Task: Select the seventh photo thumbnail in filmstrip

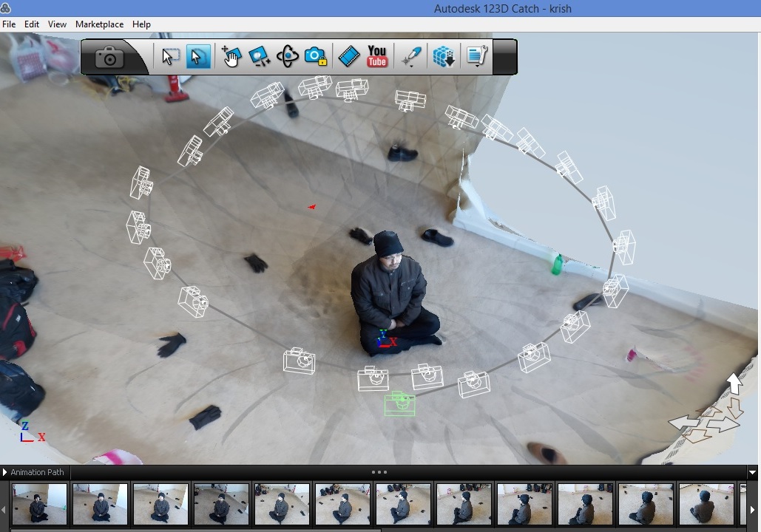Action: 403,505
